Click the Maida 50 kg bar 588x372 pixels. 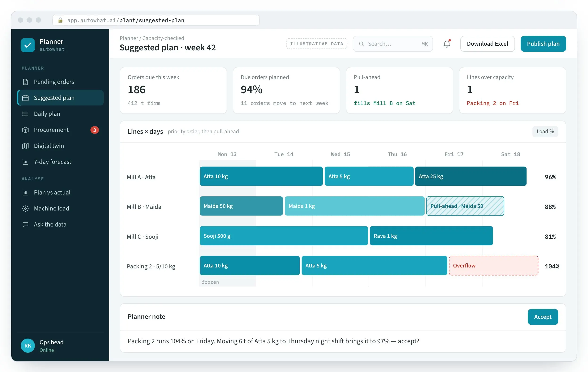[241, 206]
